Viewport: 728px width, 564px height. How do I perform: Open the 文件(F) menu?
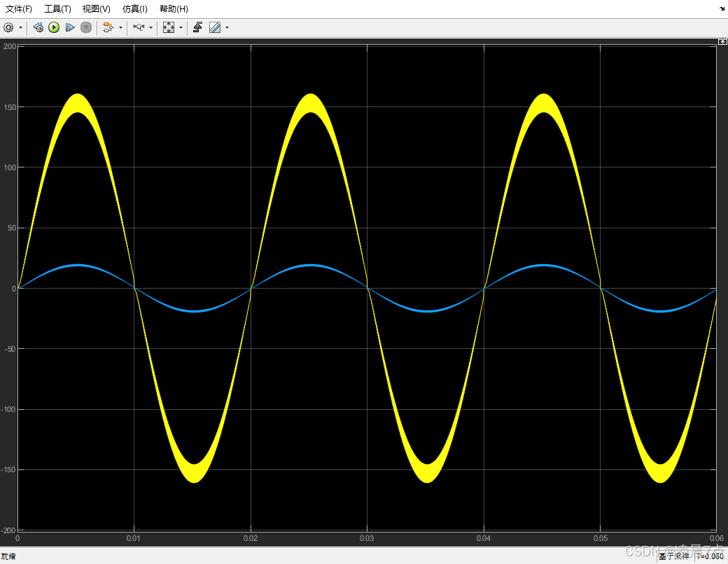[x=19, y=9]
